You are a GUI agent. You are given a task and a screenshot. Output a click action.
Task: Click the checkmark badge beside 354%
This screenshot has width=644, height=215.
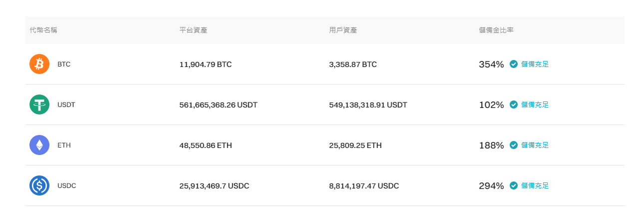(x=513, y=64)
